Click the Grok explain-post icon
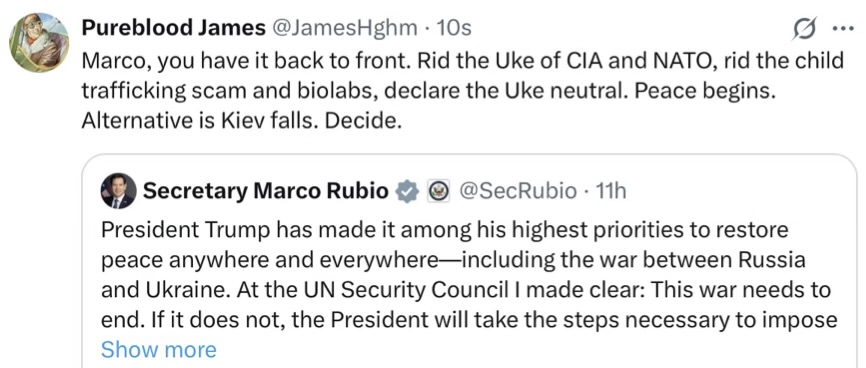Screen dimensions: 866x368 pos(804,29)
